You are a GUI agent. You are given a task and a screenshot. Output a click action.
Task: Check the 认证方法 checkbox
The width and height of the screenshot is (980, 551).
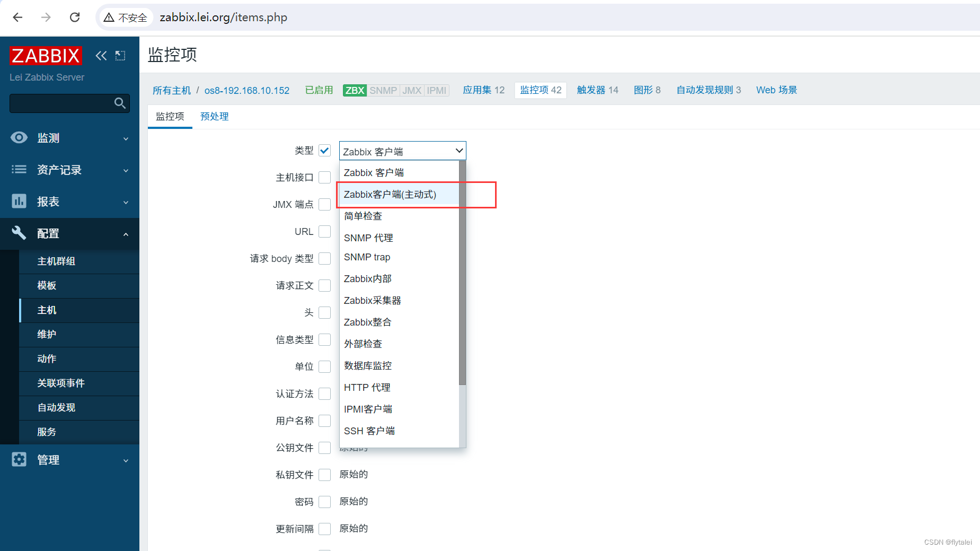[325, 394]
